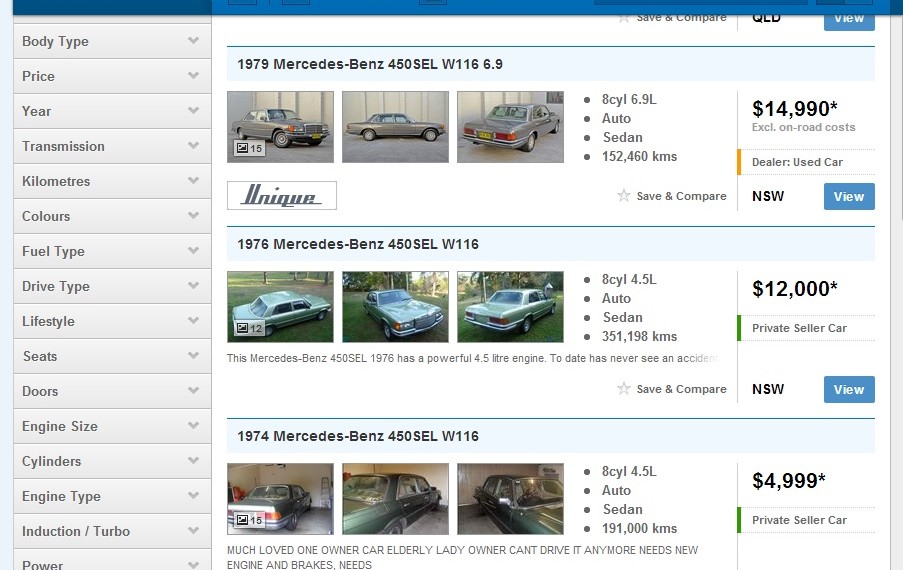The image size is (903, 570).
Task: Expand the Body Type filter
Action: pos(112,41)
